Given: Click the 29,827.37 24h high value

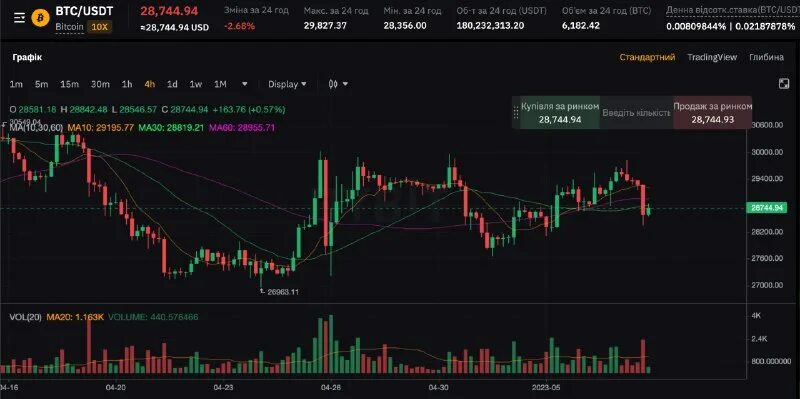Looking at the screenshot, I should tap(325, 26).
